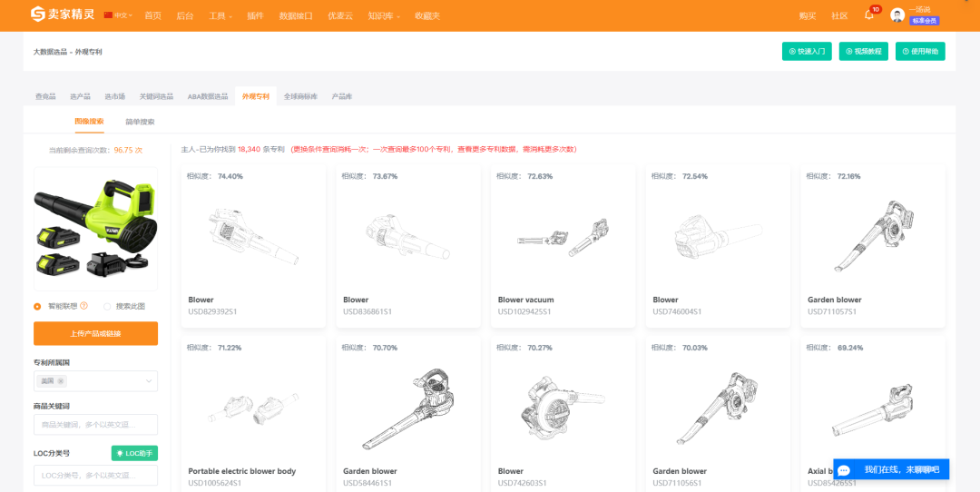
Task: Open Blower drawing USD742603S1
Action: (563, 408)
